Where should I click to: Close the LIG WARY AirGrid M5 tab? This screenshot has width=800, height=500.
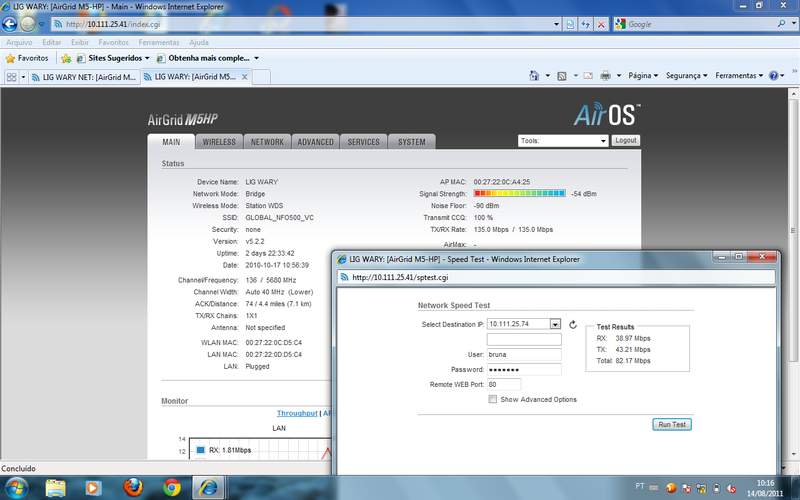click(x=244, y=77)
